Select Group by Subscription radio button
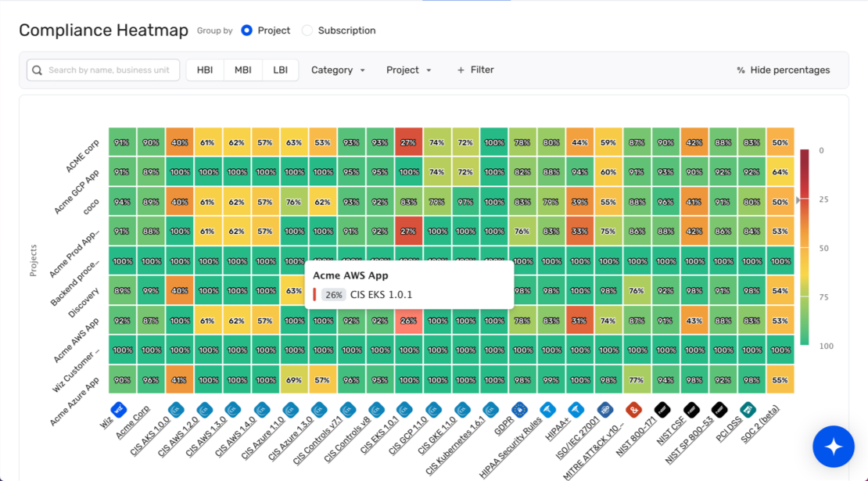This screenshot has height=481, width=868. (307, 31)
